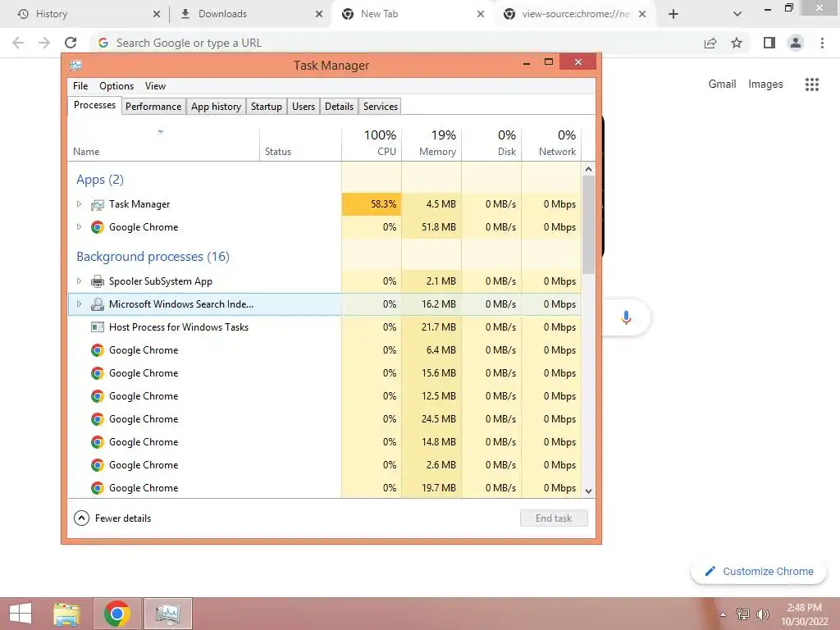Bookmark this tab with the star icon
The height and width of the screenshot is (630, 840).
(737, 43)
